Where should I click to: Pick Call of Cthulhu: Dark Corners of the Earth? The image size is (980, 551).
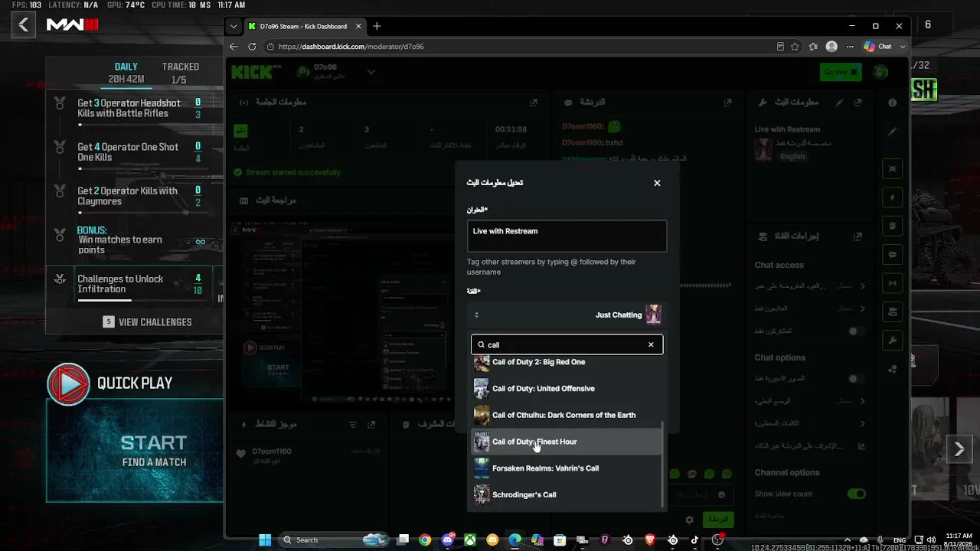click(x=567, y=415)
